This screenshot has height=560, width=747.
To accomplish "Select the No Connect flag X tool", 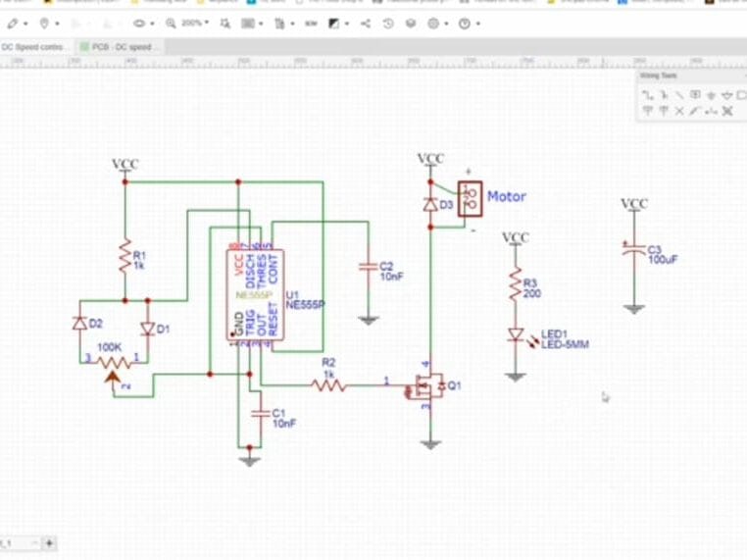I will tap(679, 111).
